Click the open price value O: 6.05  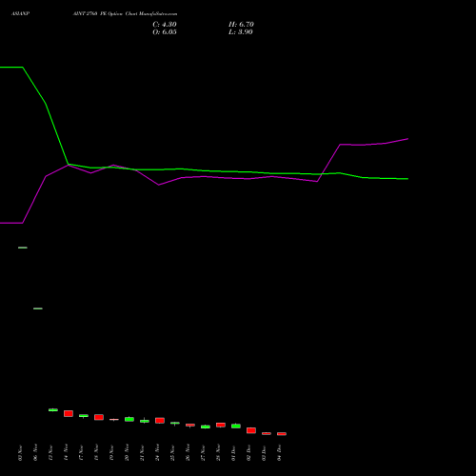[165, 32]
